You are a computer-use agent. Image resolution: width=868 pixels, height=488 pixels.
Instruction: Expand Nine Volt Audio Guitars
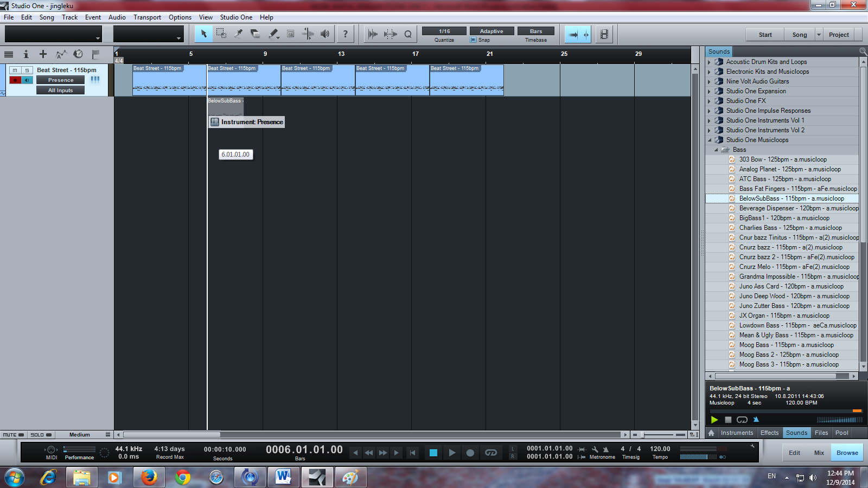coord(709,82)
